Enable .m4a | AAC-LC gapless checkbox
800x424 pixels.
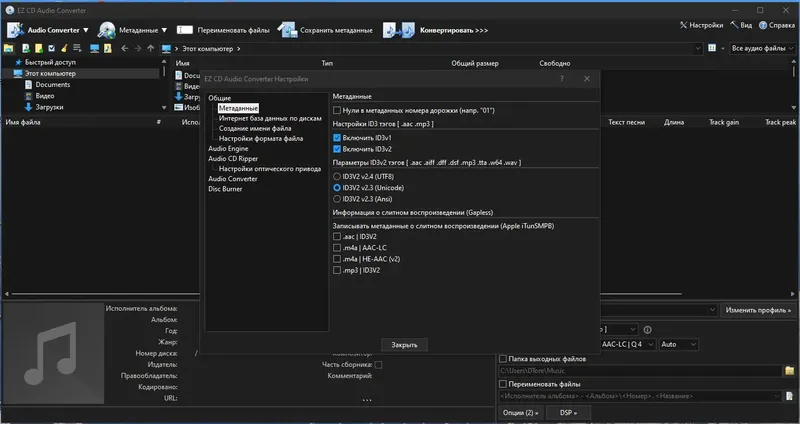[337, 247]
